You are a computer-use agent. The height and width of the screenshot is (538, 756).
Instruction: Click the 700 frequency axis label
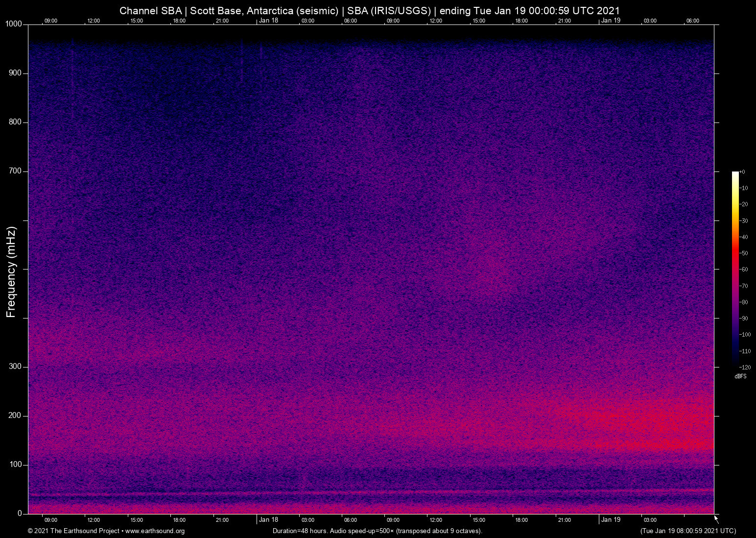(15, 171)
